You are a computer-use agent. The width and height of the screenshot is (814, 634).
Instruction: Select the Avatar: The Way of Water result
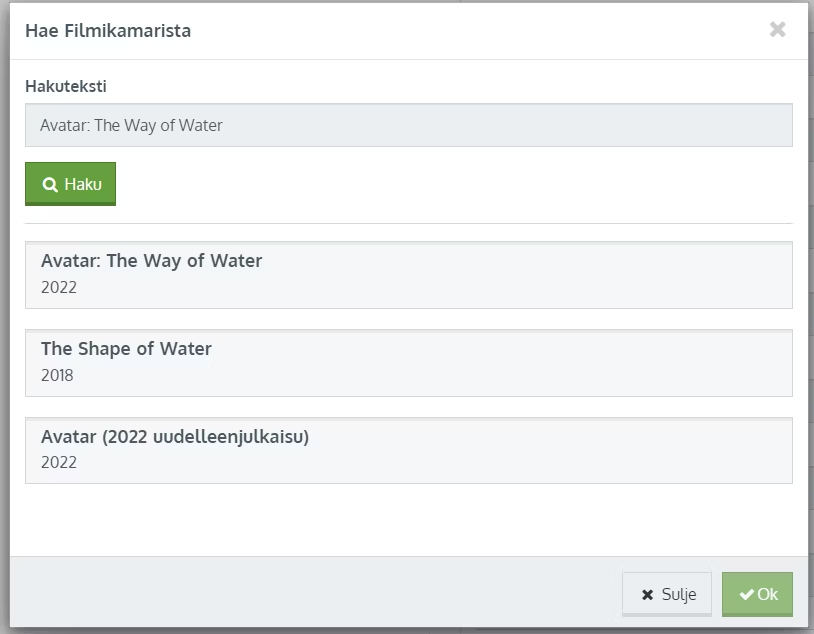tap(151, 261)
